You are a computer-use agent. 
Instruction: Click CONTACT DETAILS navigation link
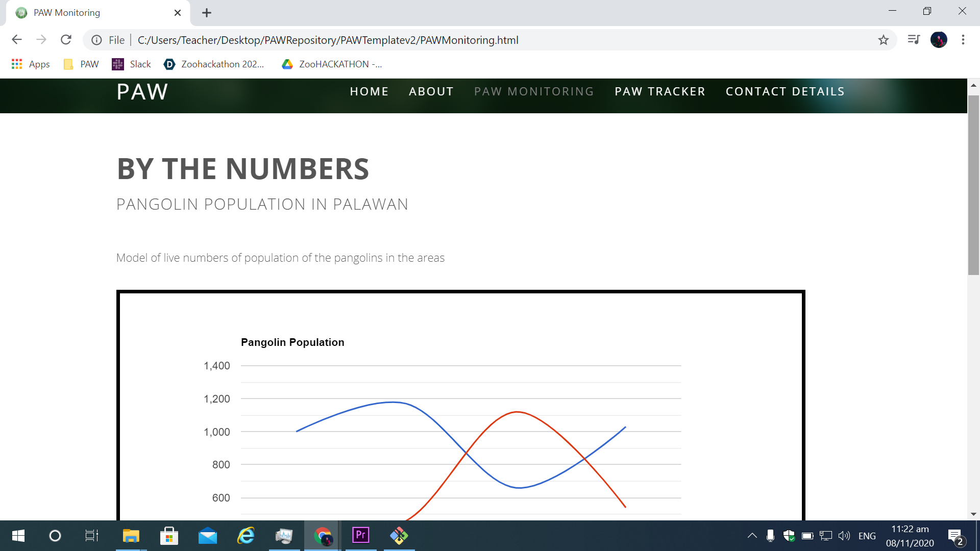click(x=785, y=92)
